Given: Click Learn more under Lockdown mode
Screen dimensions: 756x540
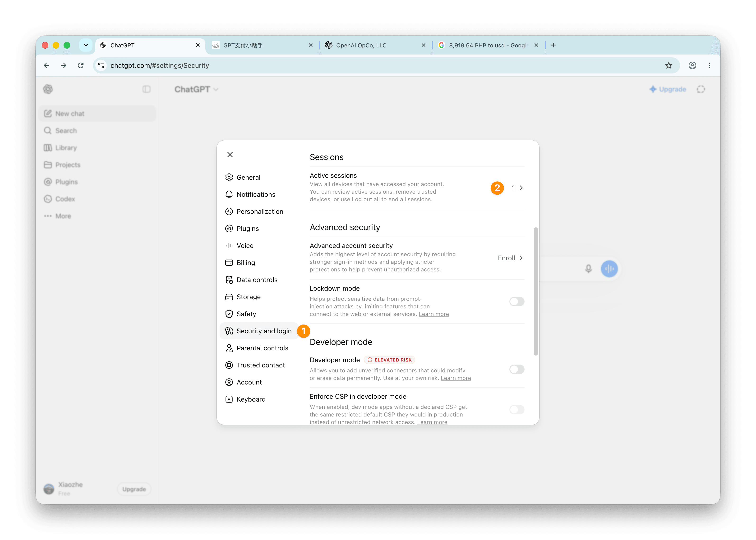Looking at the screenshot, I should pos(434,314).
